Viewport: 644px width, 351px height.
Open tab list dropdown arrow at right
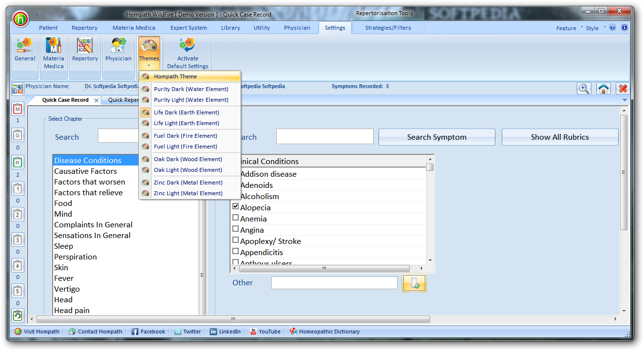(625, 100)
